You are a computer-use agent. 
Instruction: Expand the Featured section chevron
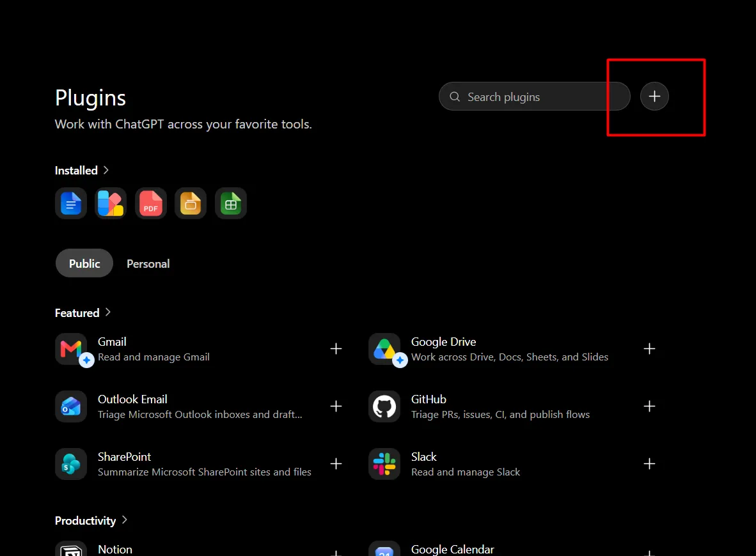pos(108,313)
